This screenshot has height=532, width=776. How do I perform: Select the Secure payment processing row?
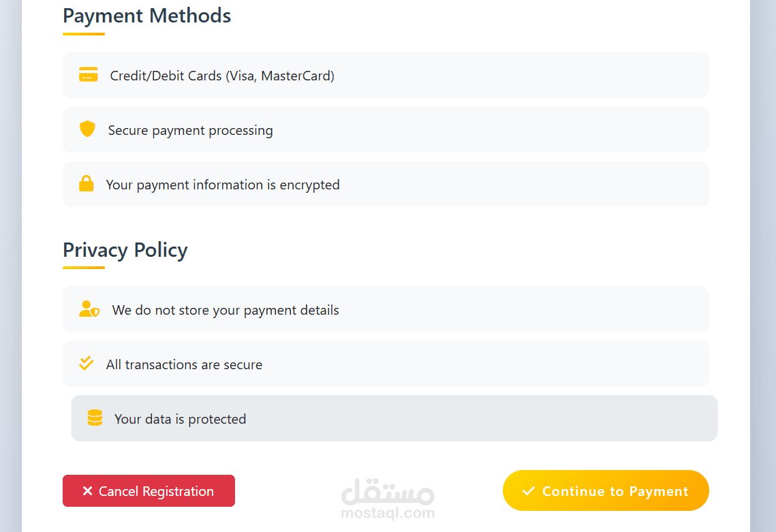[386, 129]
